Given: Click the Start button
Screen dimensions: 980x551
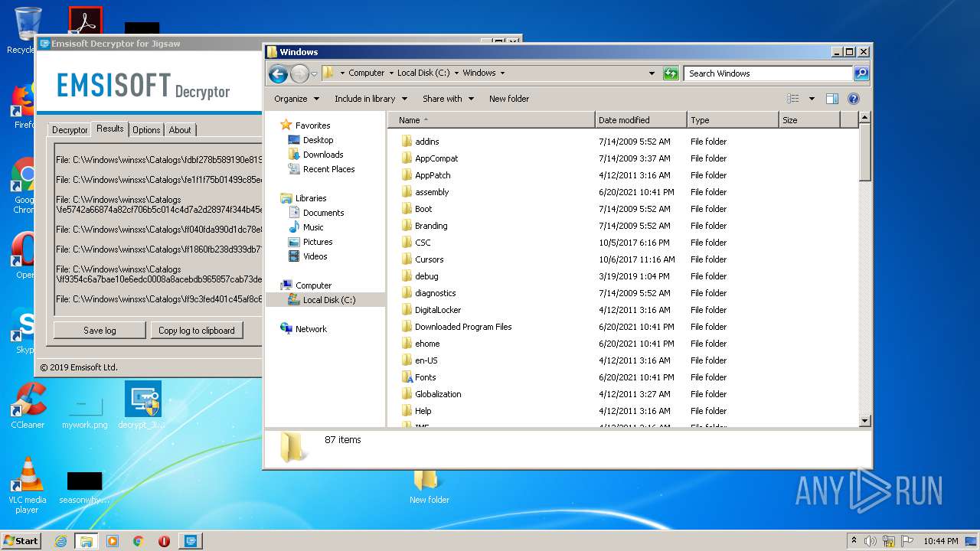Looking at the screenshot, I should pos(21,541).
